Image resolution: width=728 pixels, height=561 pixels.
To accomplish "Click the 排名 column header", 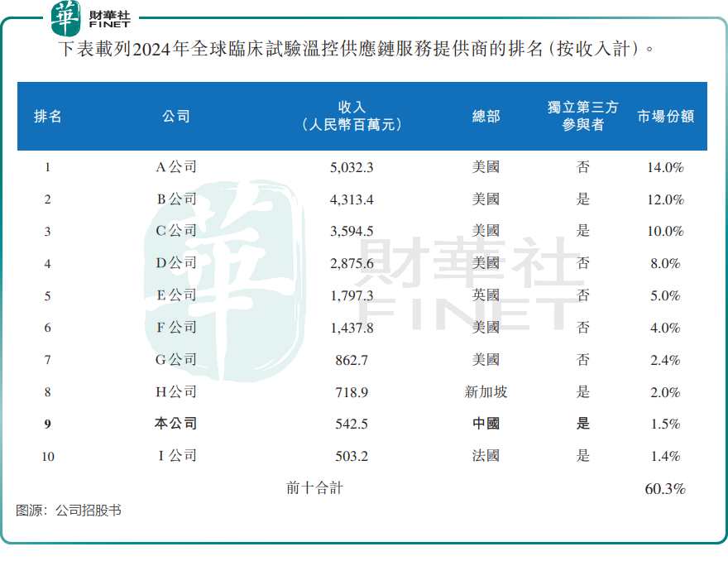I will 47,117.
